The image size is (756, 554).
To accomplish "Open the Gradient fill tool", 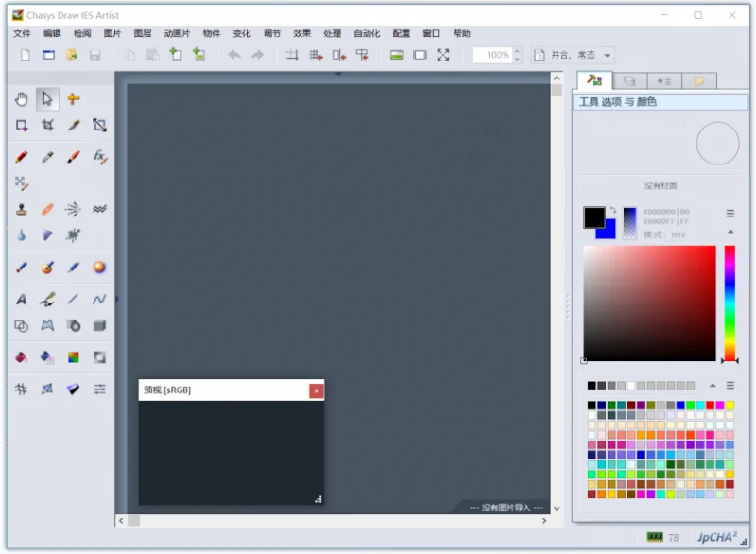I will click(x=74, y=357).
